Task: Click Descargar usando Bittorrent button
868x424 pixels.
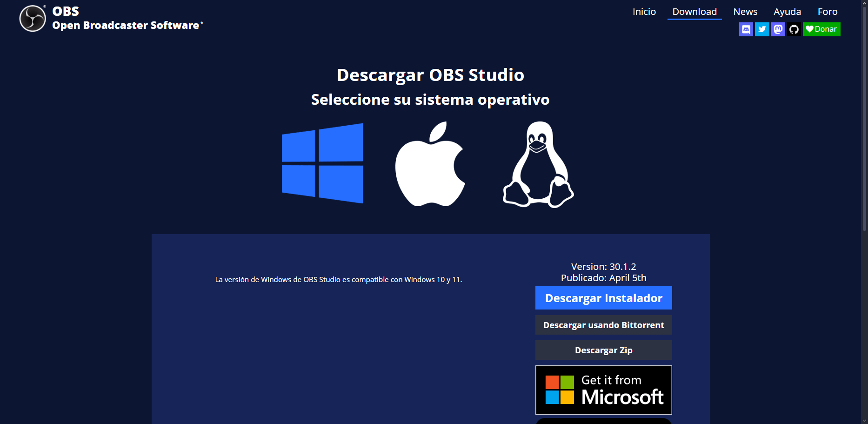Action: point(604,325)
